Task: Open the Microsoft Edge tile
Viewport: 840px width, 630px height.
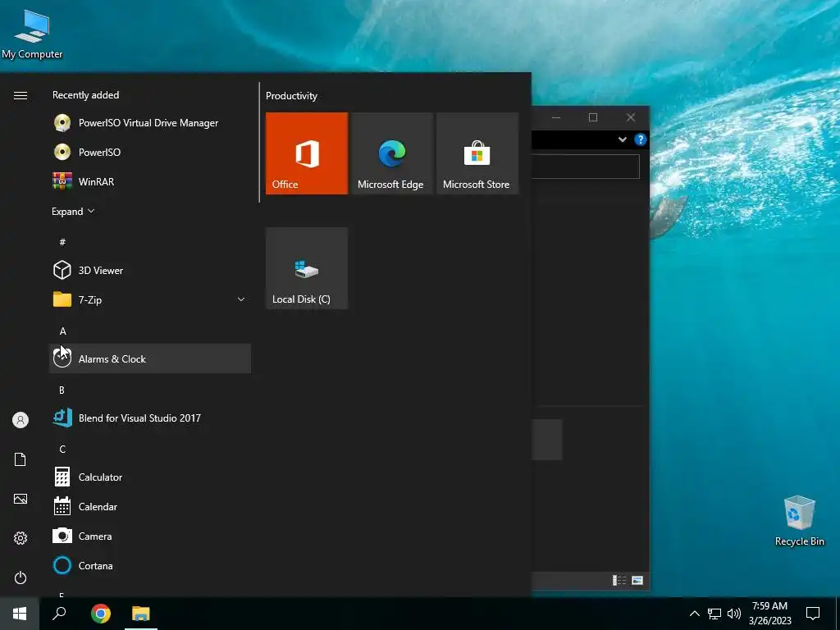Action: pyautogui.click(x=391, y=153)
